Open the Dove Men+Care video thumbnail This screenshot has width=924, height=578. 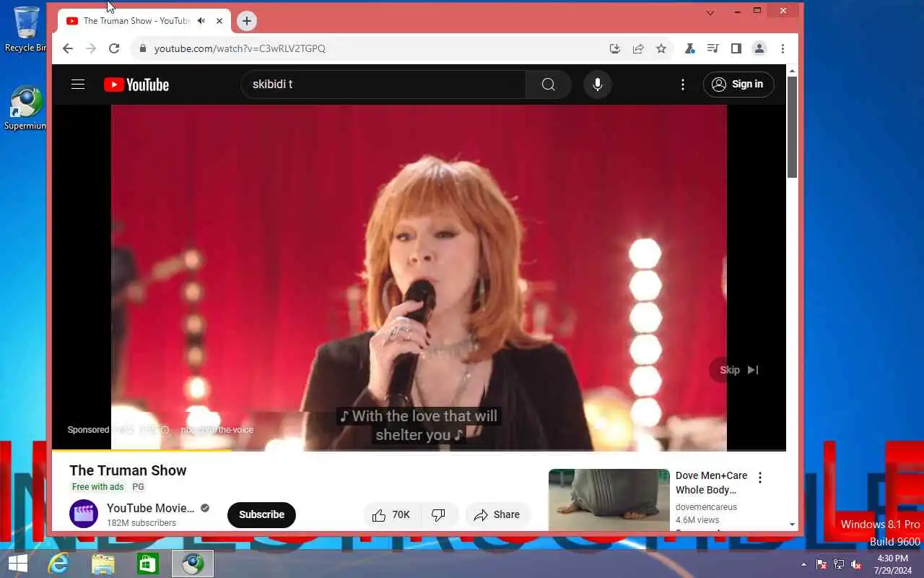coord(609,500)
